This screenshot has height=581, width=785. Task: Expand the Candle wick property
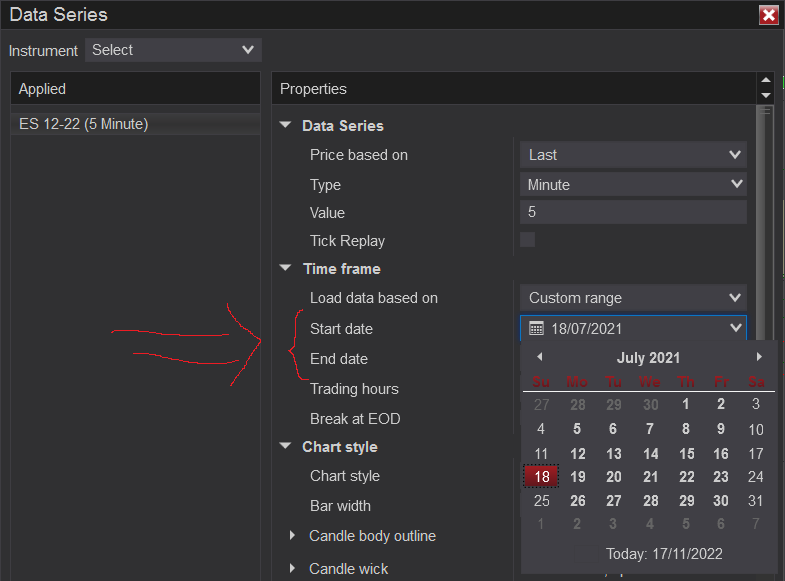(292, 569)
